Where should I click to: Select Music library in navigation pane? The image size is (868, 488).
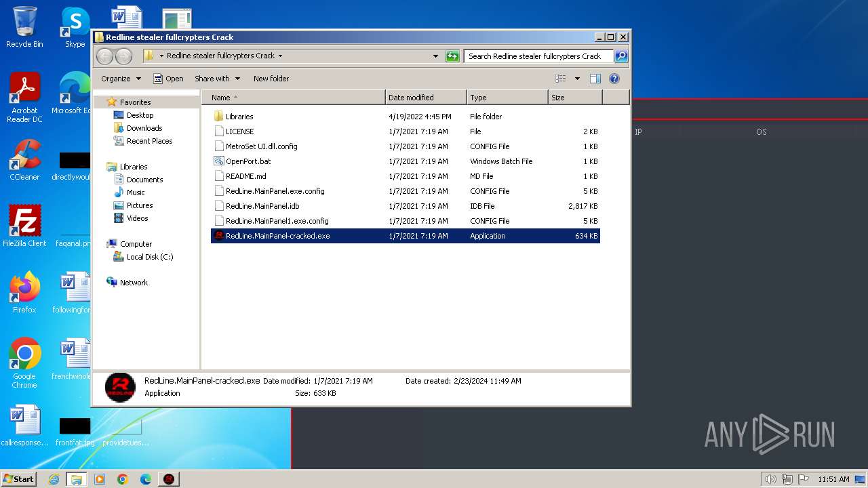135,192
